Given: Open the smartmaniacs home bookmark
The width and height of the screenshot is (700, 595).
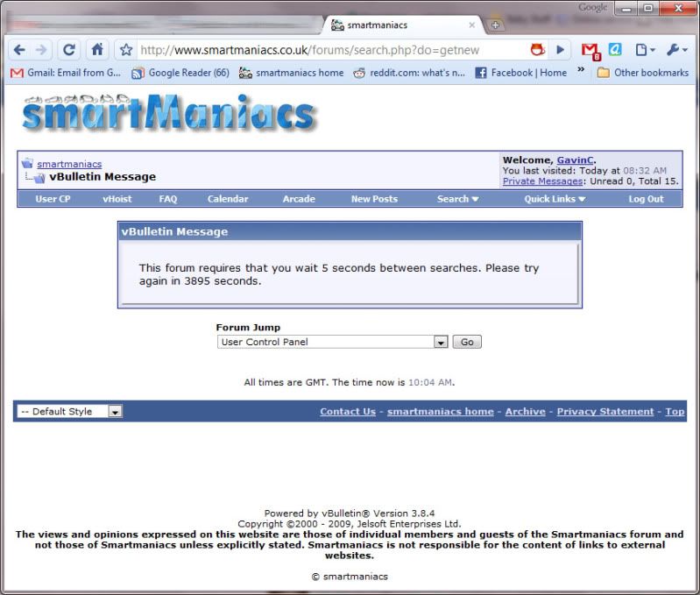Looking at the screenshot, I should (x=291, y=73).
